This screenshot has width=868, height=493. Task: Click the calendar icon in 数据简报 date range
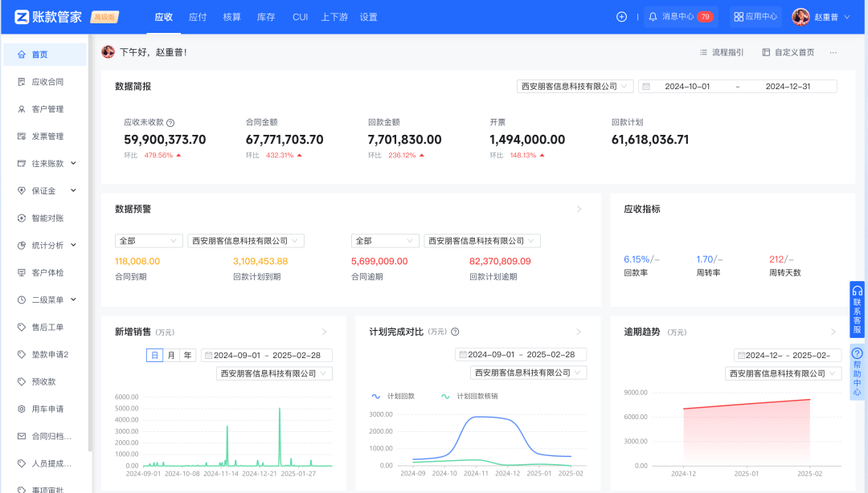point(646,87)
